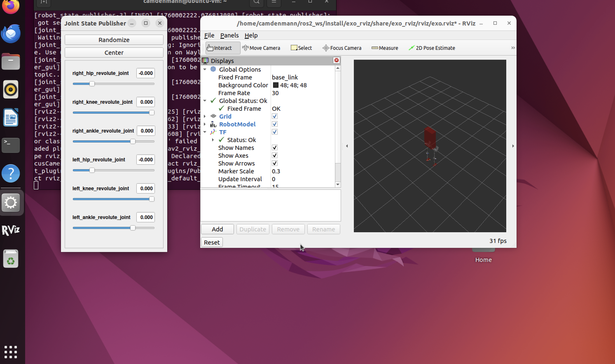Close the Displays panel with red X
This screenshot has height=364, width=615.
click(x=336, y=60)
